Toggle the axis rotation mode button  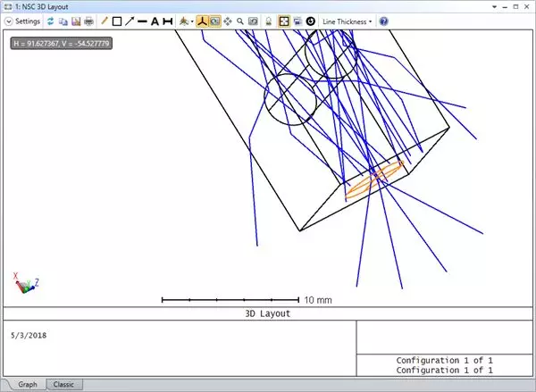(x=202, y=21)
